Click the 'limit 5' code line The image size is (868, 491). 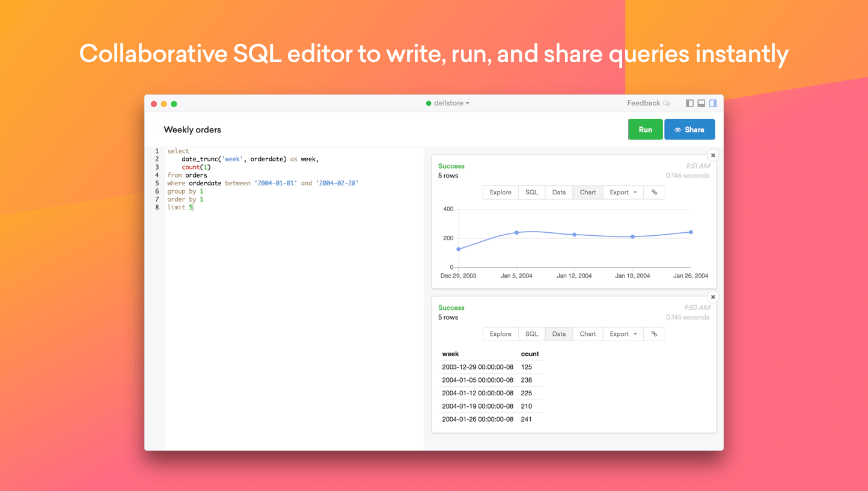coord(180,207)
